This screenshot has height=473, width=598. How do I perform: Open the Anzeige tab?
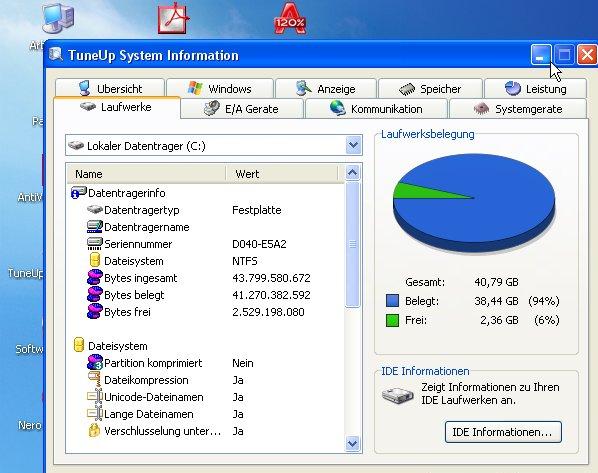(326, 88)
